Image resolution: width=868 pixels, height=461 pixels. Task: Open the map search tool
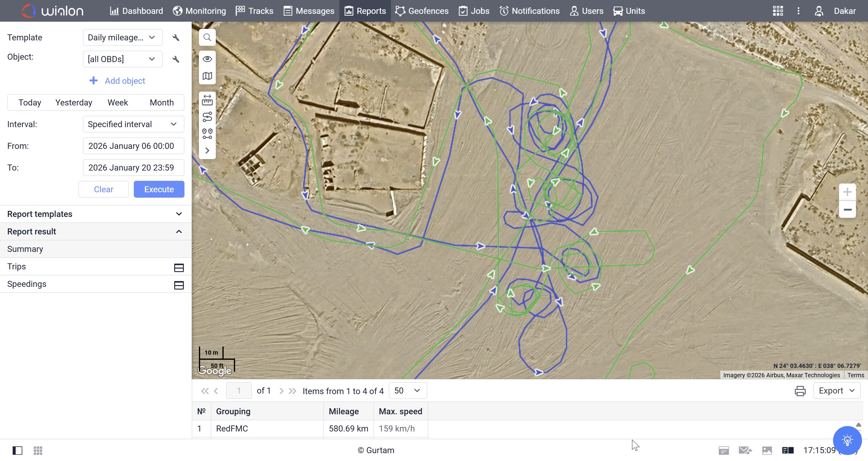pyautogui.click(x=207, y=37)
